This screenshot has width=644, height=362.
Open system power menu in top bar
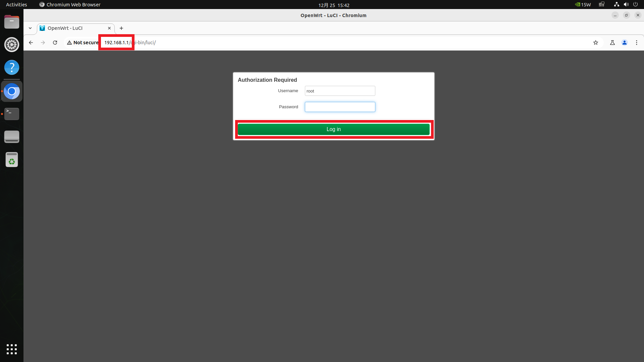point(635,5)
